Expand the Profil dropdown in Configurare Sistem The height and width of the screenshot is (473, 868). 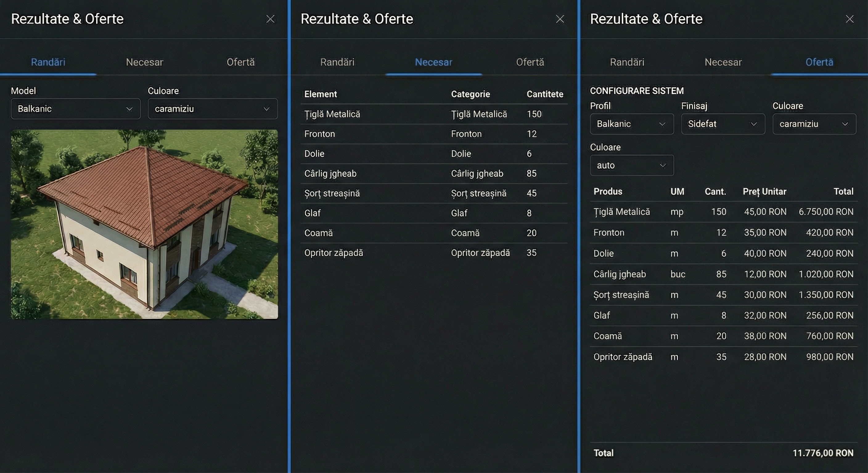tap(632, 124)
